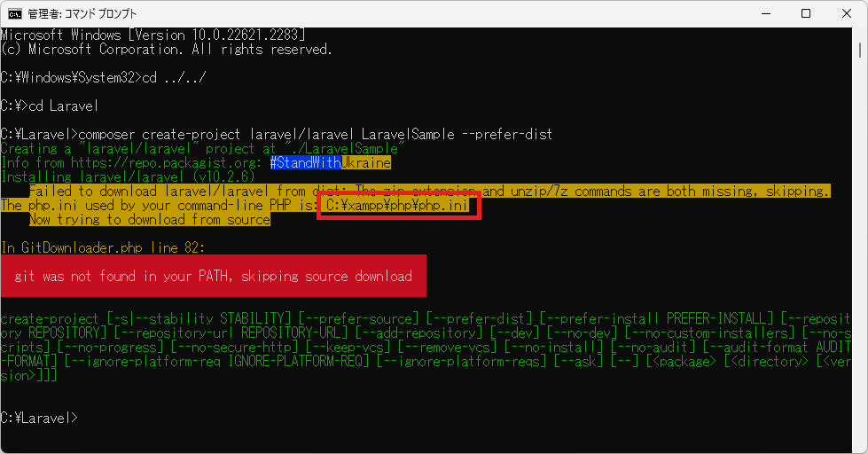Image resolution: width=868 pixels, height=454 pixels.
Task: Click the blue '#StandWith' highlighted text
Action: click(305, 163)
